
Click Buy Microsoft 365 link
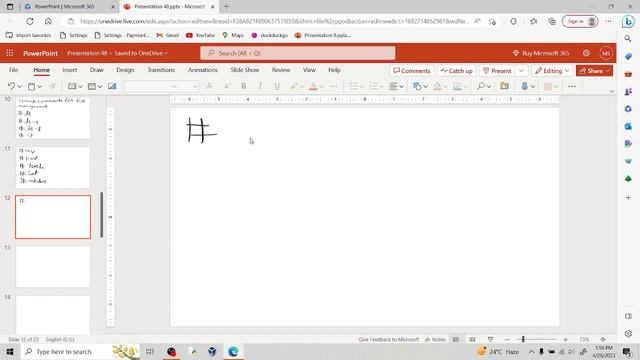[541, 53]
